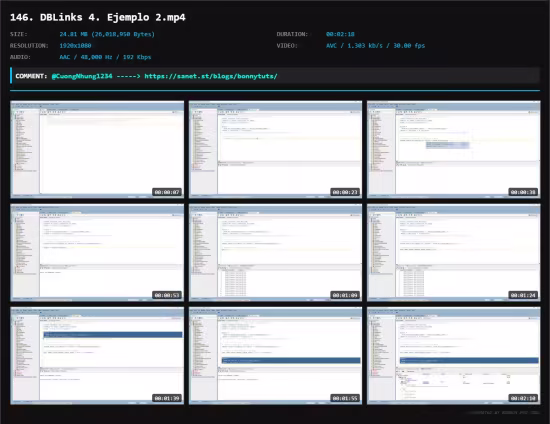Follow the https://sanet.st/blogs/bonnytuts/ link
Screen dimensions: 550x424
pos(211,76)
